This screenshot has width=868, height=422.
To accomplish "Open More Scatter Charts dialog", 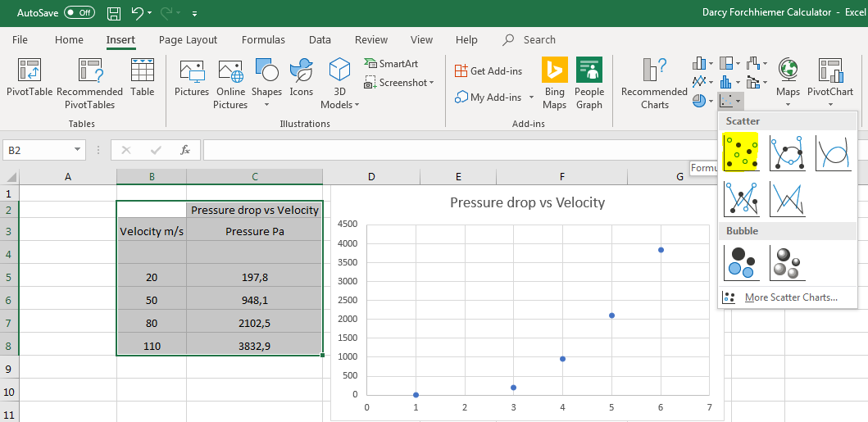I will coord(790,297).
